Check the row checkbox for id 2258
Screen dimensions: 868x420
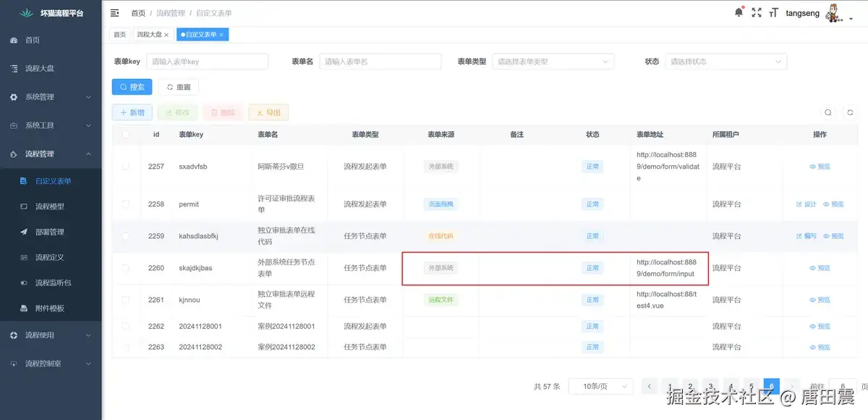click(125, 204)
